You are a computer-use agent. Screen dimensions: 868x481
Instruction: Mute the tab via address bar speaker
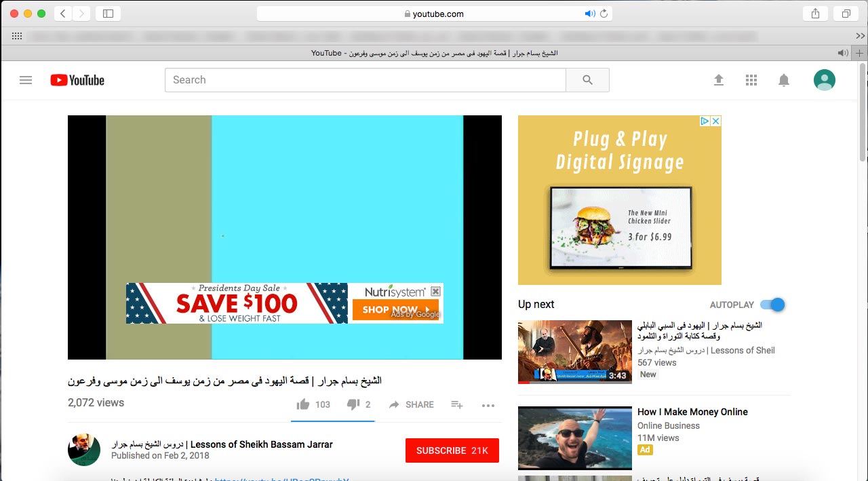[x=589, y=14]
